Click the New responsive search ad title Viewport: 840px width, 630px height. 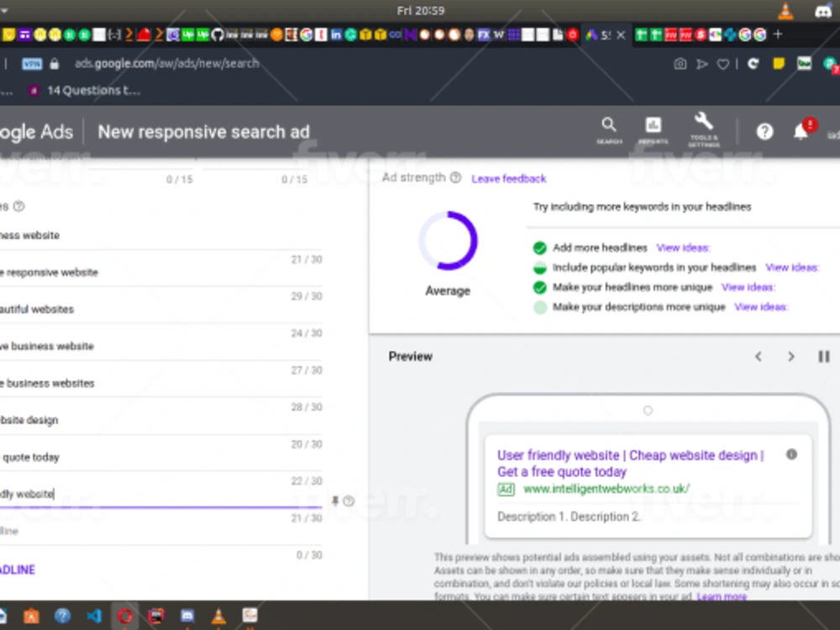pos(203,132)
